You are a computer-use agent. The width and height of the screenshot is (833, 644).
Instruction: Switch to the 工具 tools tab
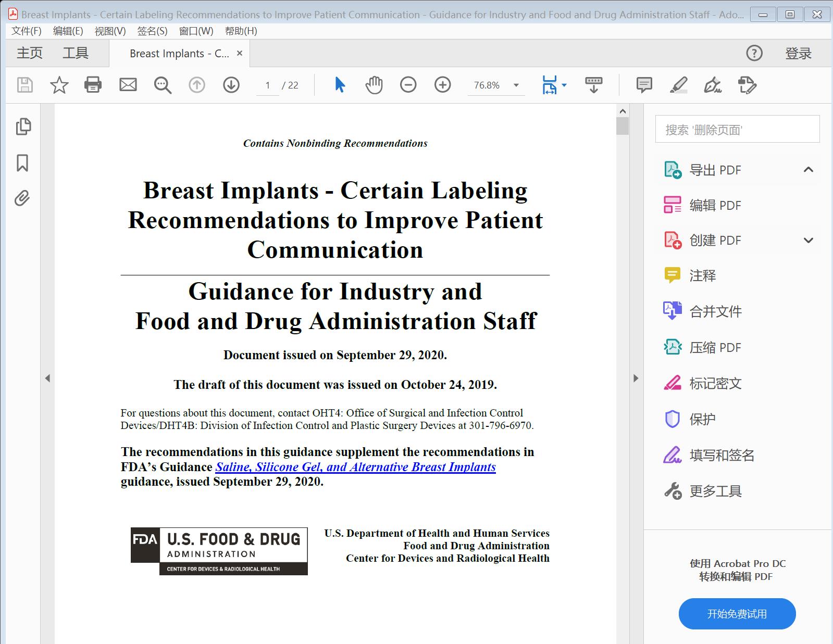(76, 53)
